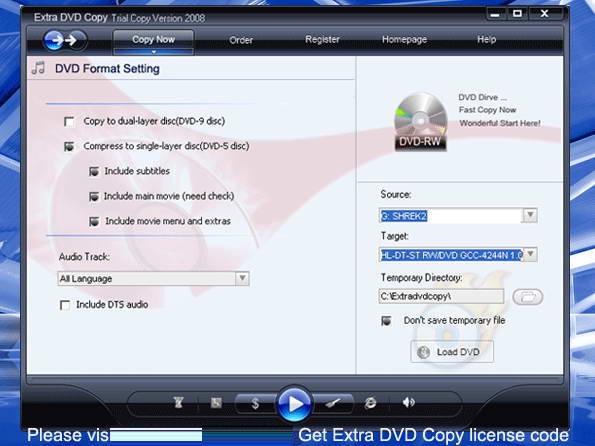This screenshot has width=595, height=446.
Task: Click the DVD-RW disc icon
Action: 420,121
